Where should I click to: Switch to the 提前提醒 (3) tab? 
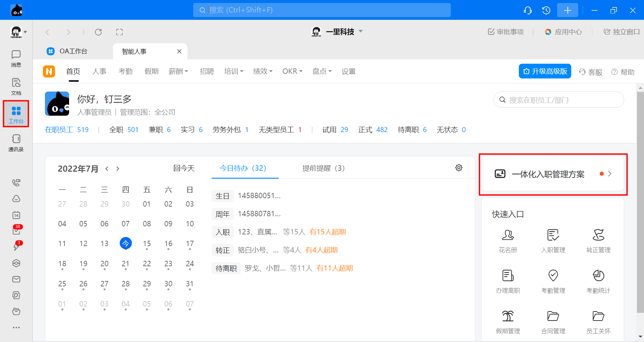click(323, 168)
